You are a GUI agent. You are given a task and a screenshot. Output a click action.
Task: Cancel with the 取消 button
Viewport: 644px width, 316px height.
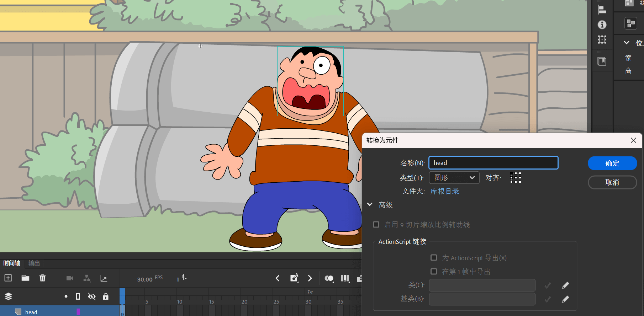pyautogui.click(x=612, y=182)
